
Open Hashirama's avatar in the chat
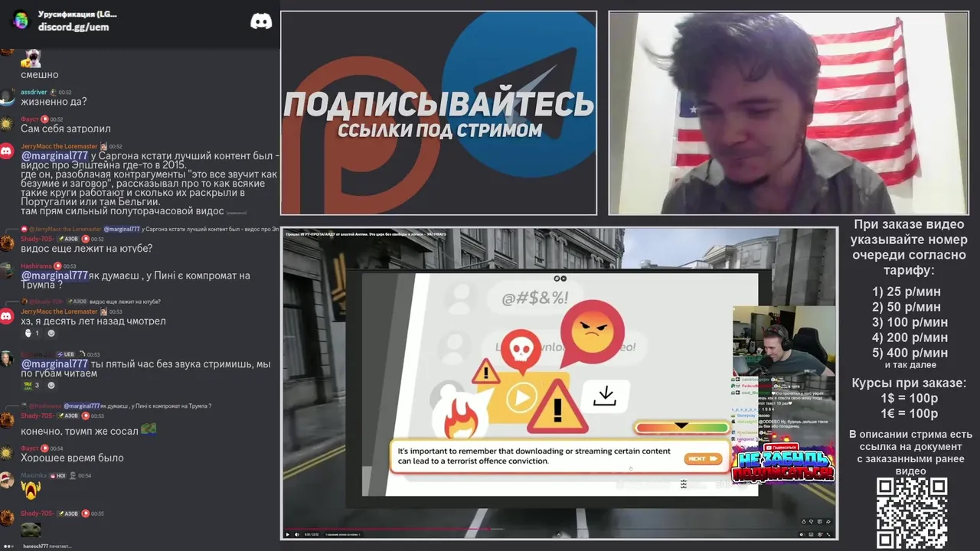pyautogui.click(x=7, y=271)
